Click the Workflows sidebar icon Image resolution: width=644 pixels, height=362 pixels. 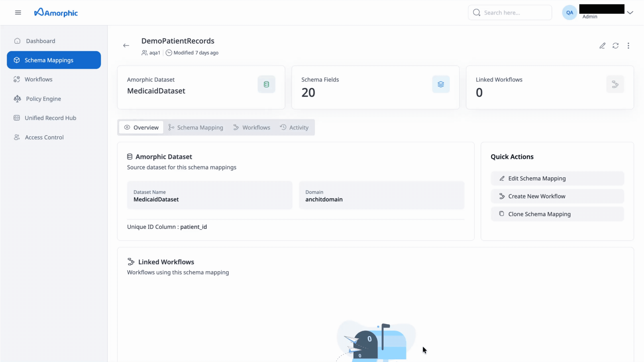(17, 79)
